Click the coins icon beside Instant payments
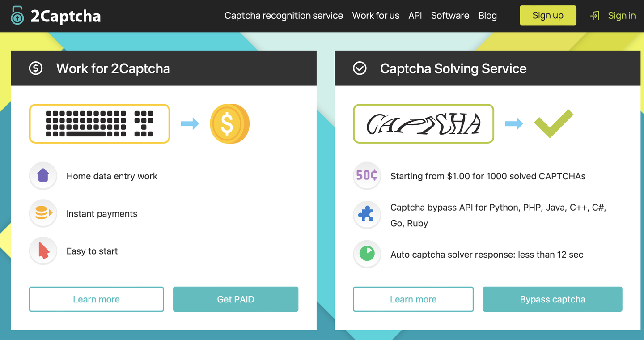This screenshot has height=340, width=644. click(x=43, y=213)
